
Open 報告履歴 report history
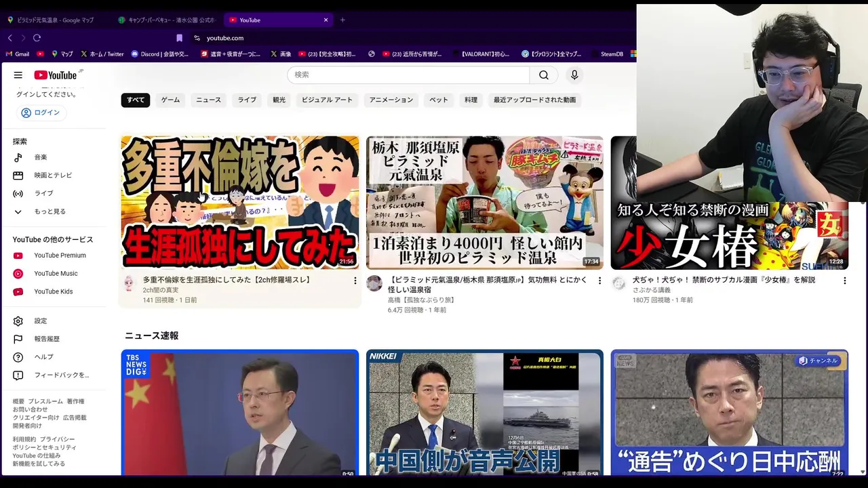point(54,339)
